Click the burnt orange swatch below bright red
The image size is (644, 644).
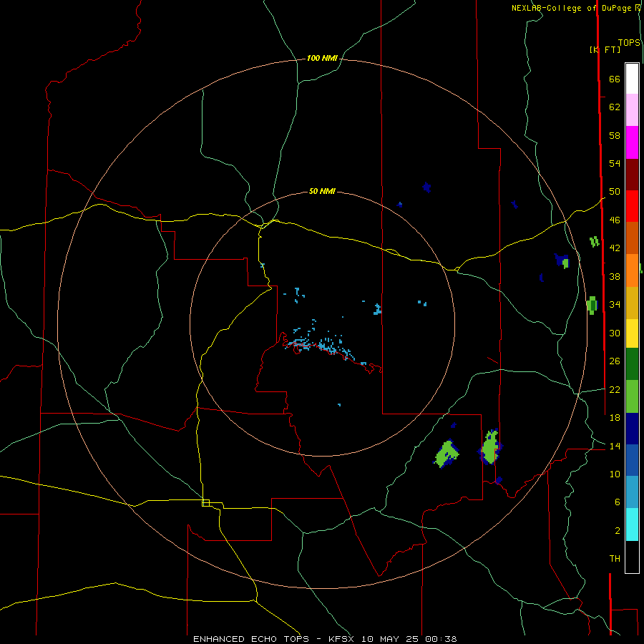tap(632, 238)
